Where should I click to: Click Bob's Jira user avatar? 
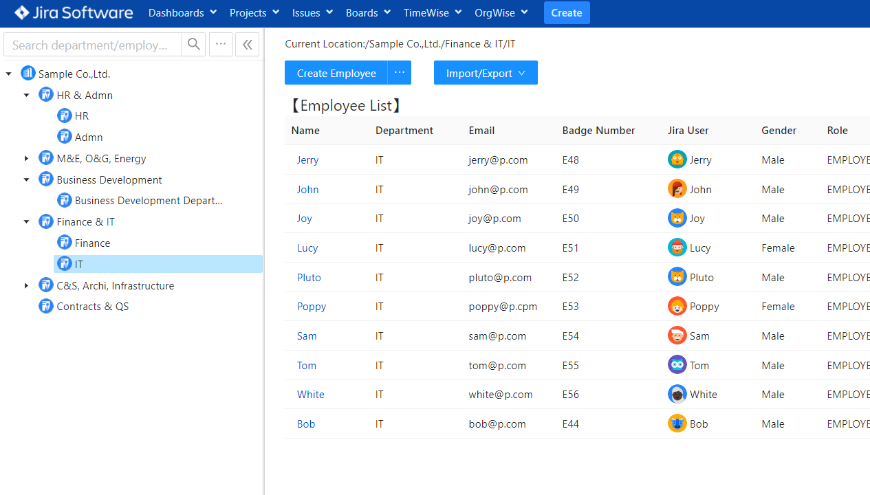(677, 424)
